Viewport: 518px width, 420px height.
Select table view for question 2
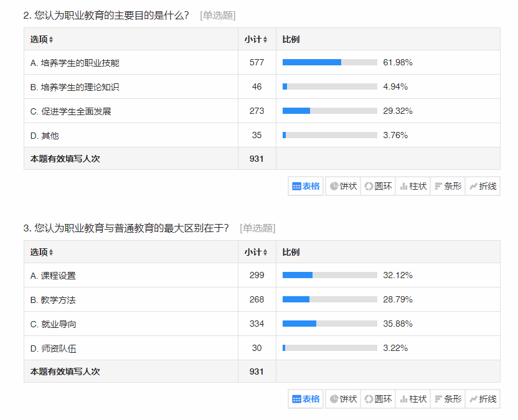[x=306, y=186]
